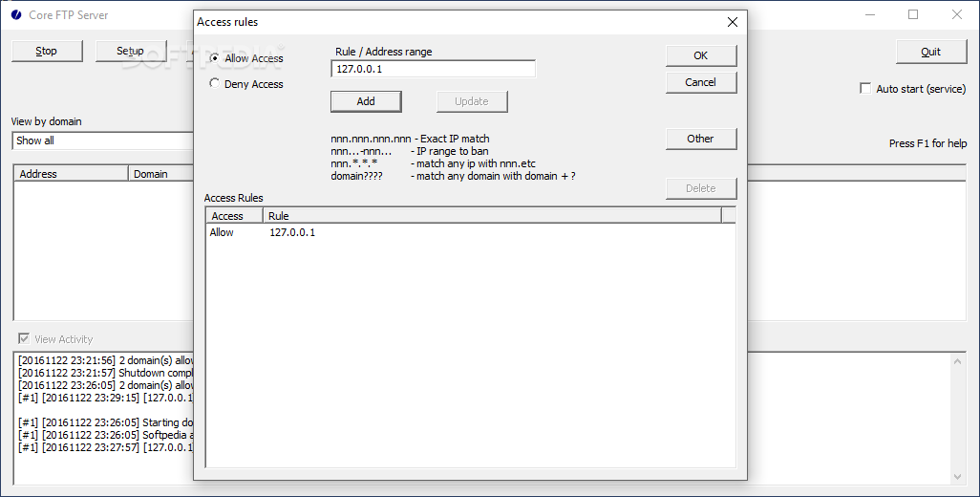Maximize the Core FTP Server window

[x=913, y=14]
